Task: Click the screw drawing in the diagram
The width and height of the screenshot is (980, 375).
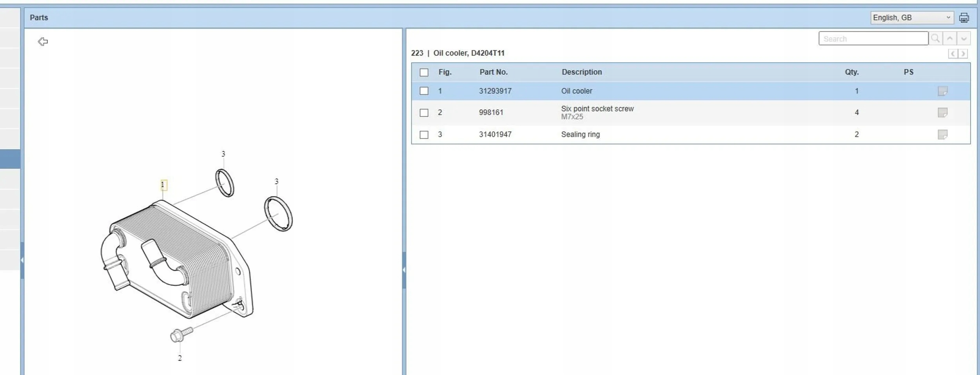Action: pos(181,335)
